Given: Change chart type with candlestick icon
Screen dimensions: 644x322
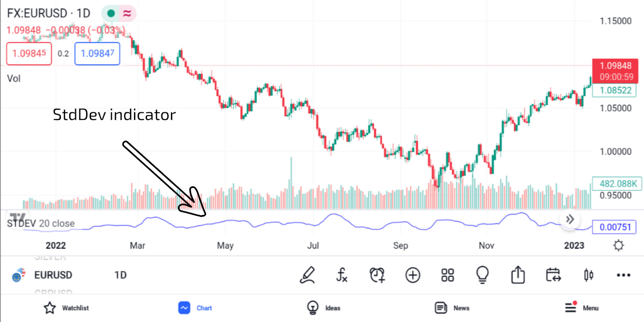Looking at the screenshot, I should (588, 275).
